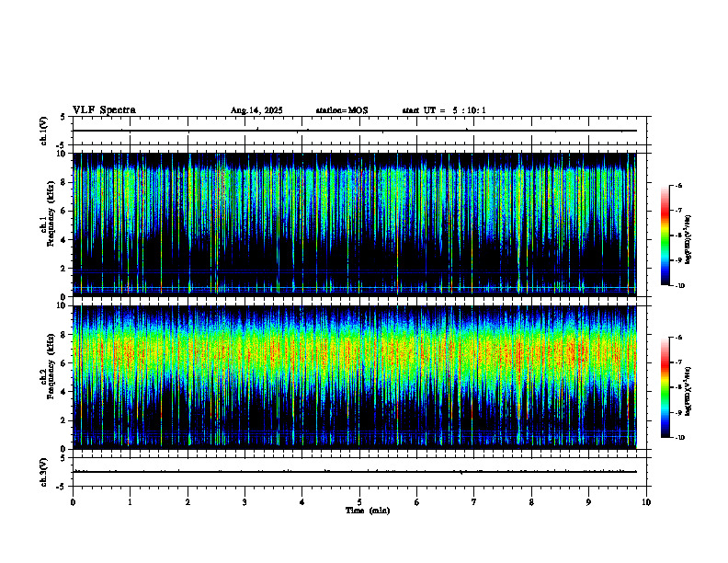
Task: Click the ch.1 color bar log(PSD) label
Action: click(x=688, y=240)
